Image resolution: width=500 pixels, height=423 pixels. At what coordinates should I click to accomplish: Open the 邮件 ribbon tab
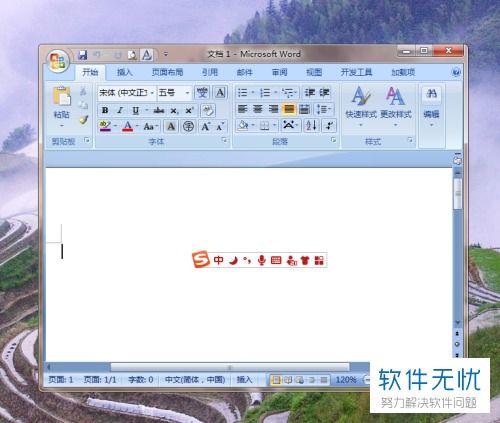[x=245, y=72]
